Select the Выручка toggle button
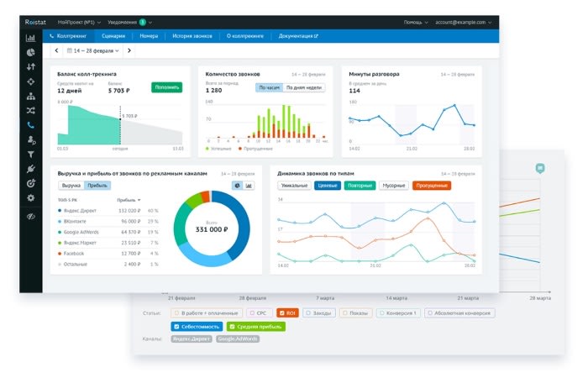Image resolution: width=588 pixels, height=378 pixels. tap(71, 185)
